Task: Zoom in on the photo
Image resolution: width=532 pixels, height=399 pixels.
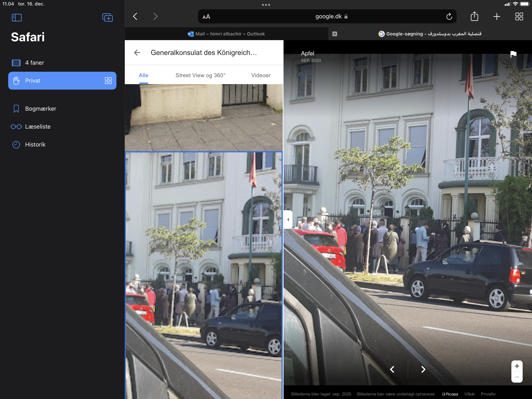Action: tap(517, 366)
